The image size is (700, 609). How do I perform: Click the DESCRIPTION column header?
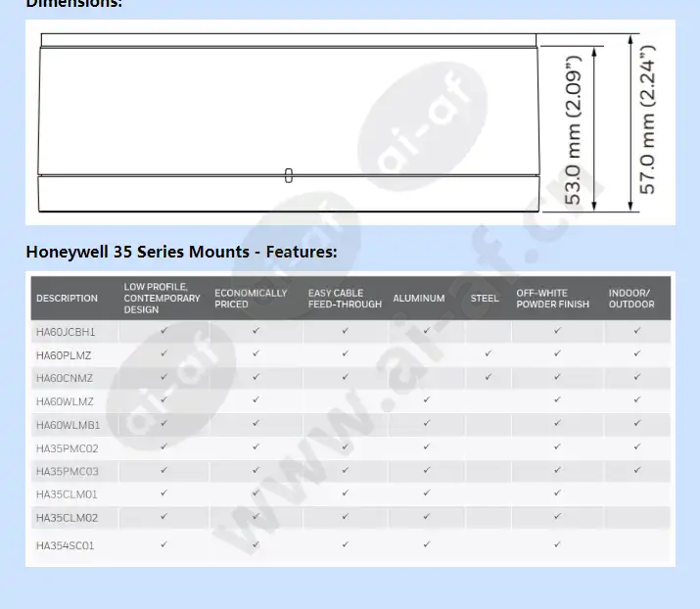67,299
